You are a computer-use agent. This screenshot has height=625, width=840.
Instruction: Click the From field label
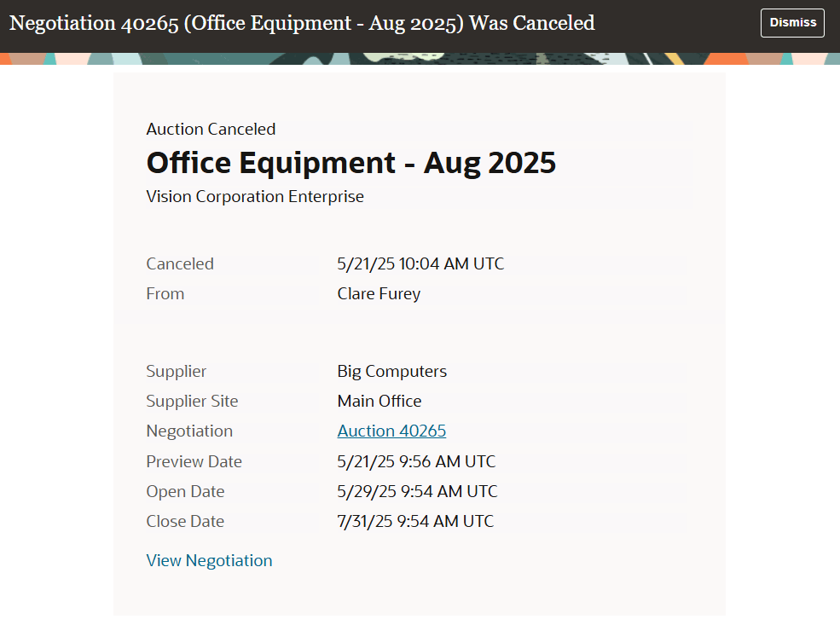tap(165, 294)
